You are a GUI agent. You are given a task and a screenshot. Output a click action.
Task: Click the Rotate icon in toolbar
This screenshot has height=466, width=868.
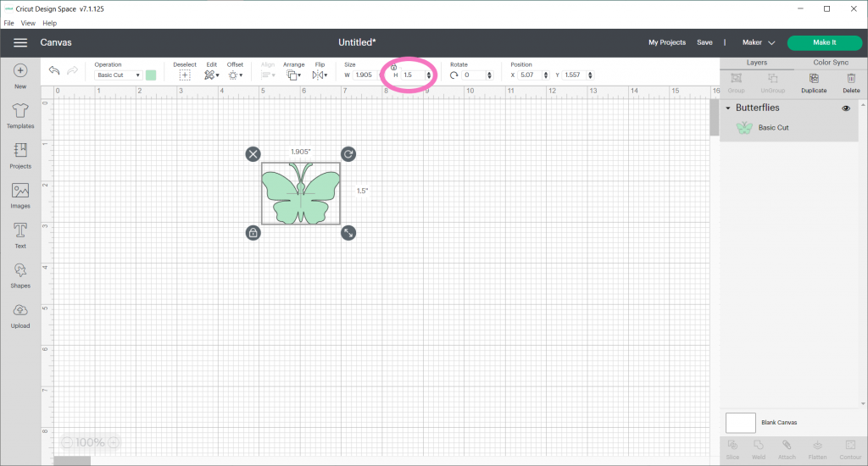454,75
